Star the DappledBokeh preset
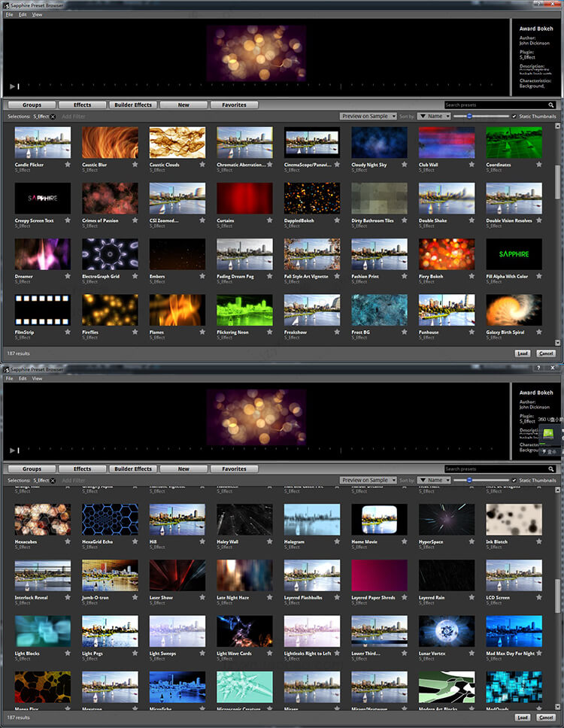564x728 pixels. pyautogui.click(x=337, y=220)
